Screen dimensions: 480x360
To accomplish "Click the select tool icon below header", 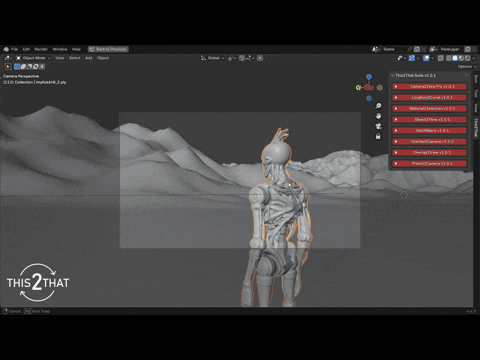I will pos(8,67).
